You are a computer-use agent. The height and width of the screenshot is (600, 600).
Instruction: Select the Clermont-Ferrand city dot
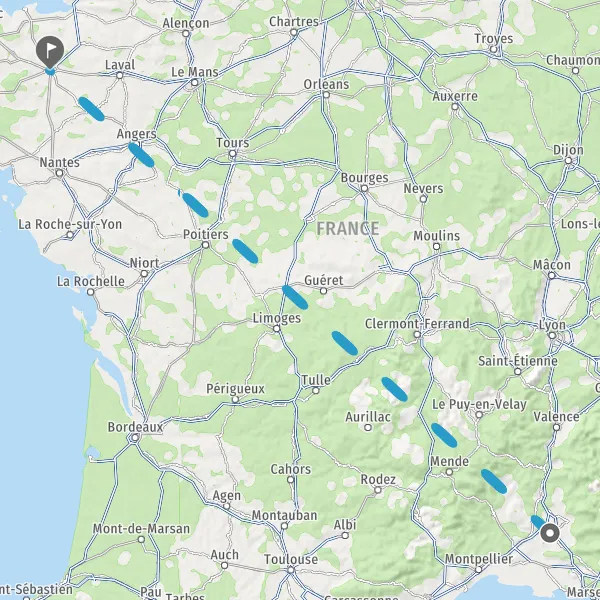click(417, 334)
